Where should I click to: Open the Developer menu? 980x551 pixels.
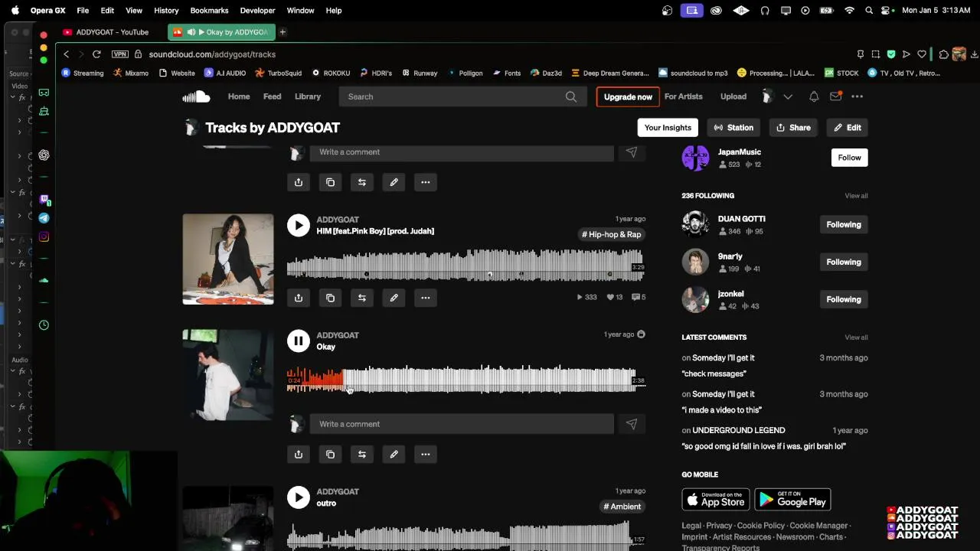[257, 11]
